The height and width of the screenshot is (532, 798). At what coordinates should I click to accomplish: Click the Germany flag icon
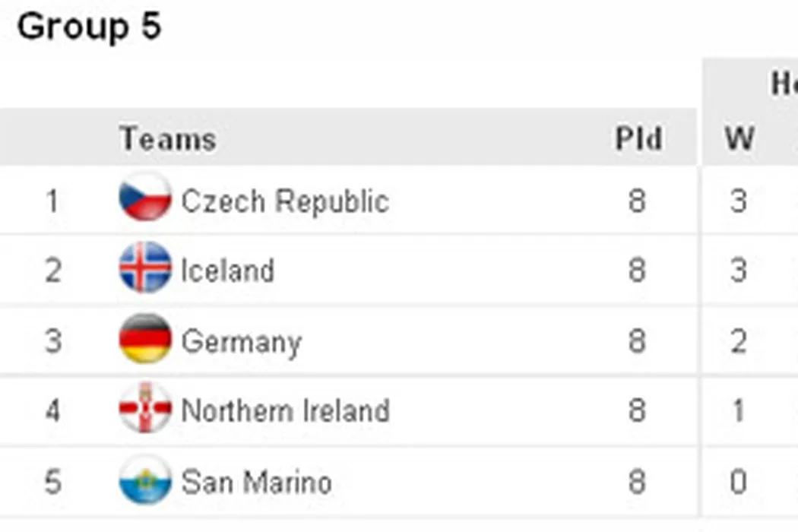click(145, 338)
